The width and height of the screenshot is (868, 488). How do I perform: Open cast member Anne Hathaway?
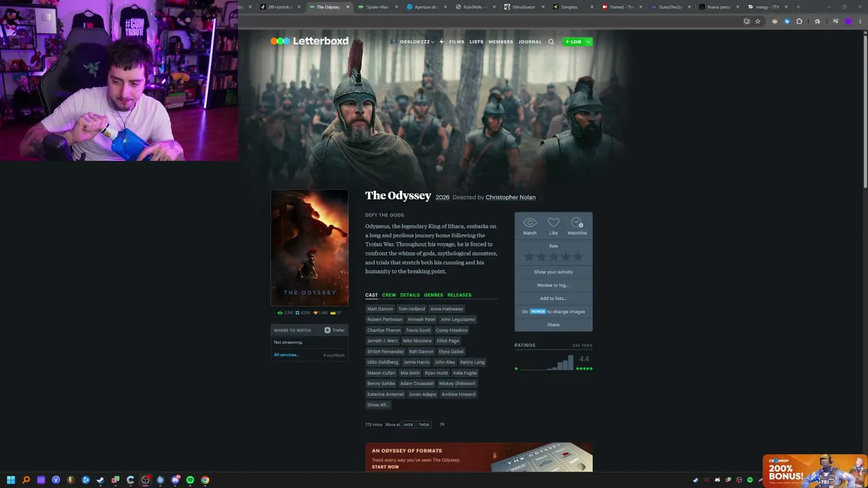446,309
